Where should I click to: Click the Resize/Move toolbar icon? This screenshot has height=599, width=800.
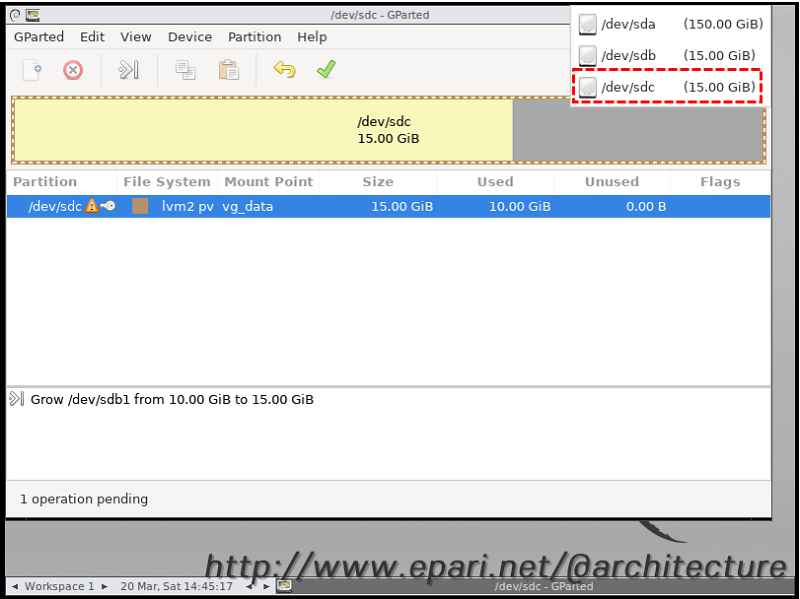coord(129,70)
